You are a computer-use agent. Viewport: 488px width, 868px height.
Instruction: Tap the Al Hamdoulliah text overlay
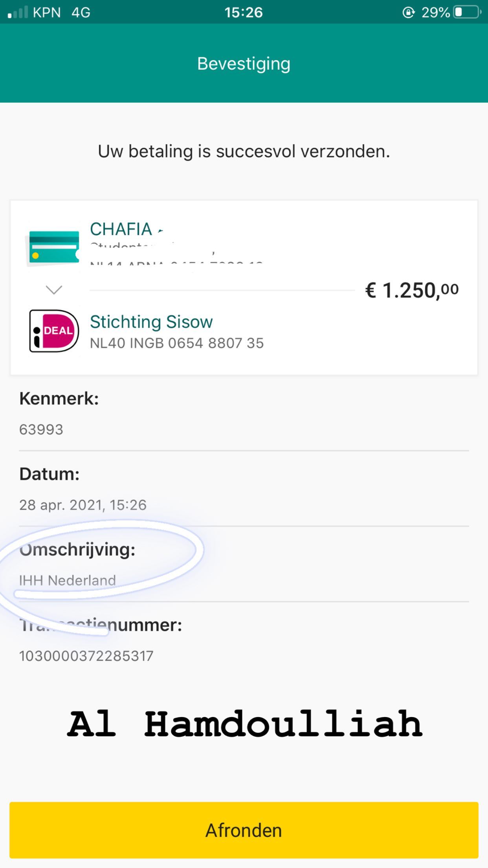(244, 724)
